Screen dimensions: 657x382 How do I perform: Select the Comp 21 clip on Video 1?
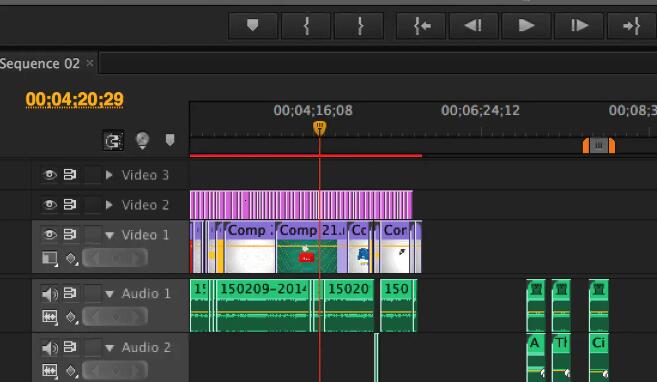point(312,248)
